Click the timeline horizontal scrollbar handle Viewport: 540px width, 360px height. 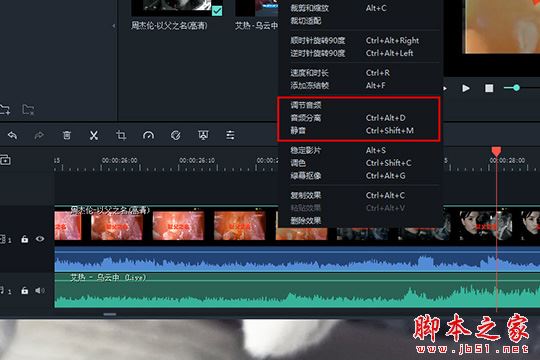pyautogui.click(x=110, y=314)
